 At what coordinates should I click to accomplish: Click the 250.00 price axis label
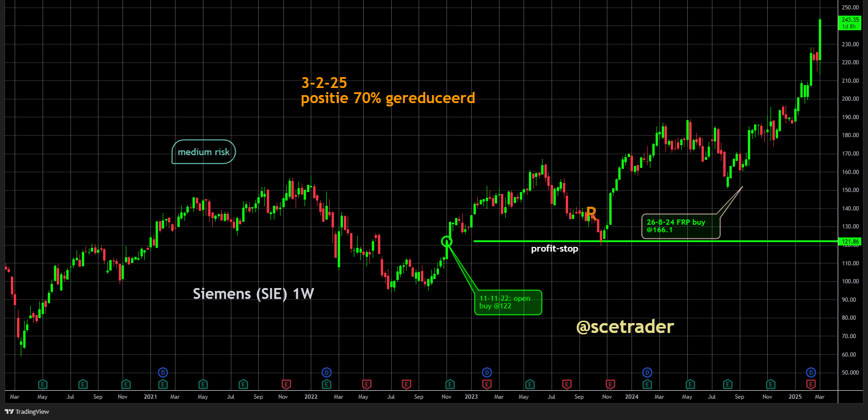coord(850,8)
